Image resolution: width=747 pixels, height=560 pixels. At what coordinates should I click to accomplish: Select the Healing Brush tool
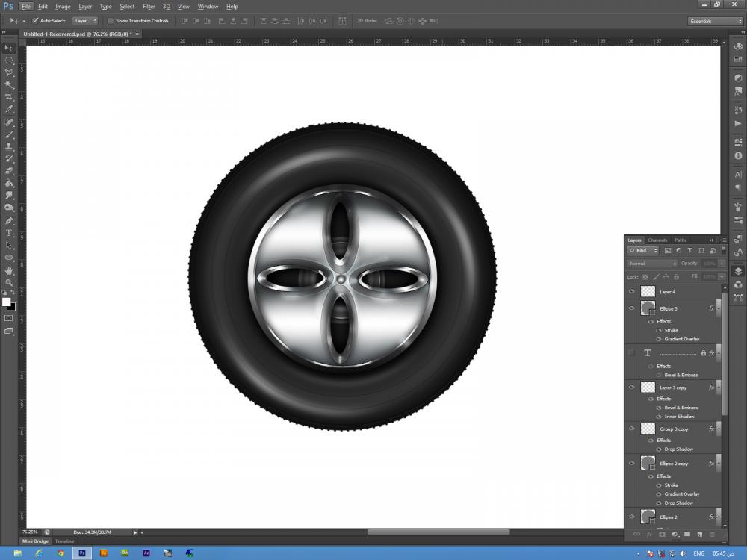(9, 122)
